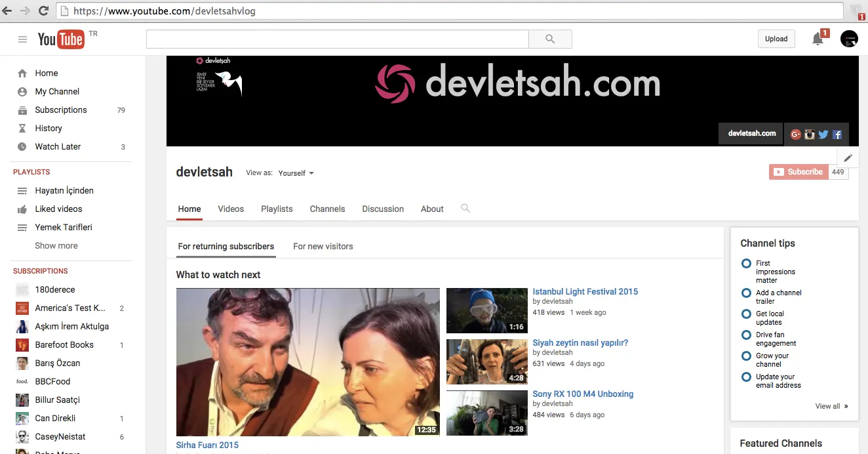Open Siyah zeytin nasıl yapılır? title
Viewport: 868px width, 454px height.
(x=580, y=342)
